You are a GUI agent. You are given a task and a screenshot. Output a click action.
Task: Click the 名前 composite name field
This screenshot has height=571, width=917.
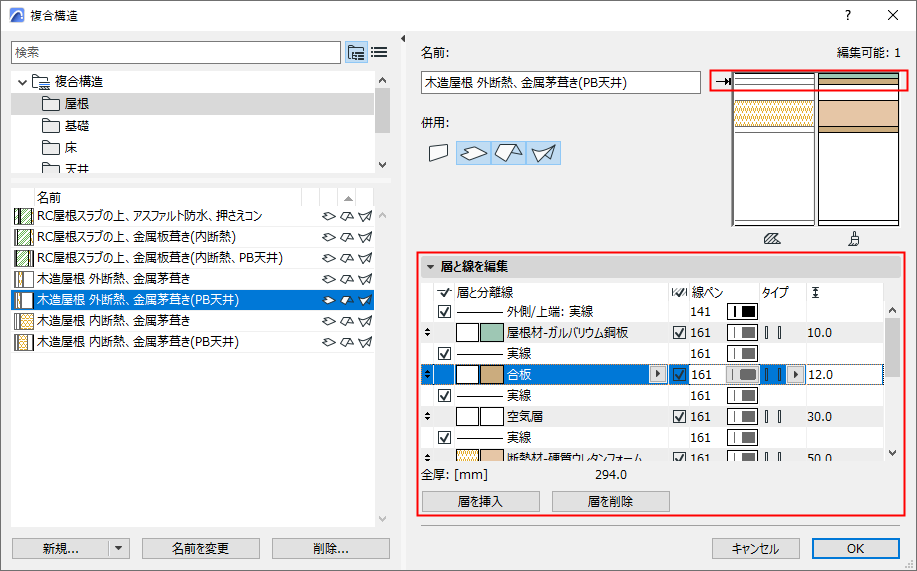click(x=560, y=82)
